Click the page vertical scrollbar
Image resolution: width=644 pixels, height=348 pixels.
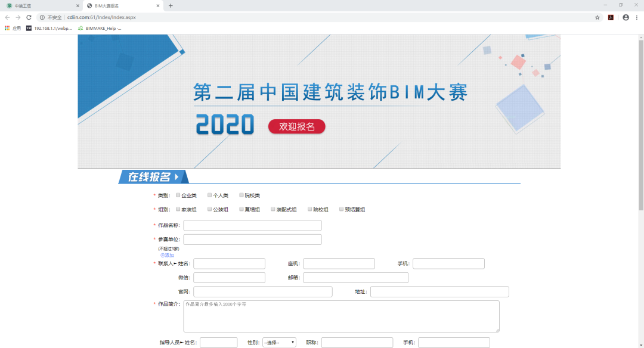pyautogui.click(x=641, y=125)
